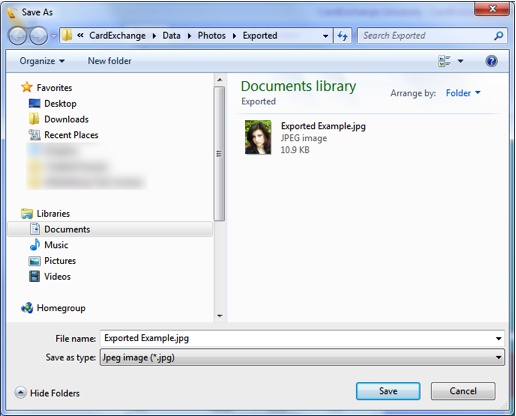Open the Help question mark icon
Screen dimensions: 516x416
point(491,61)
